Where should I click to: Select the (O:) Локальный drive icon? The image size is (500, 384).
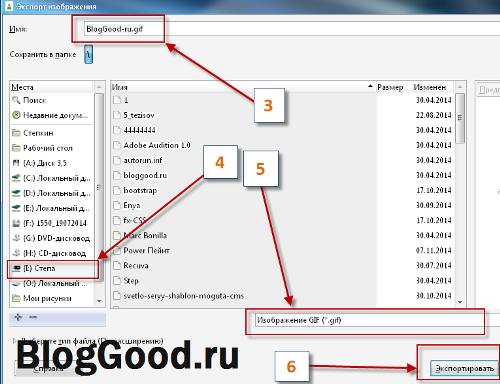16,283
